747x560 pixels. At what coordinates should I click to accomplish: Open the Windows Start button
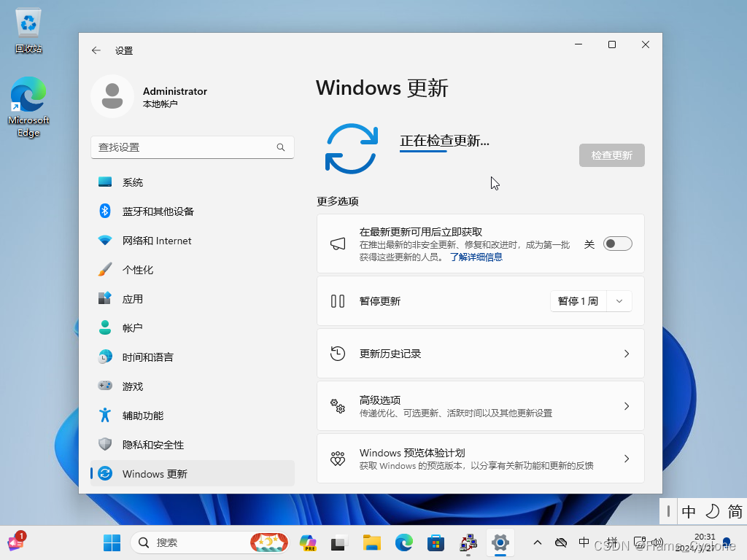[112, 542]
